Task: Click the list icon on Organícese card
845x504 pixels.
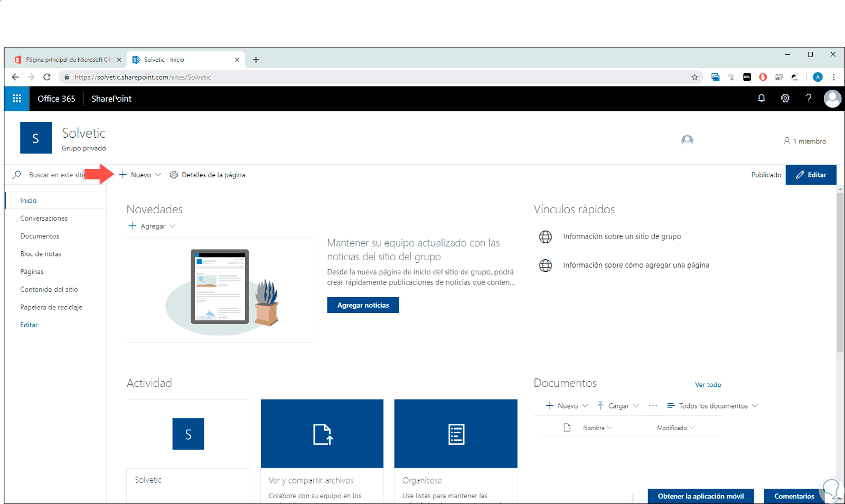Action: pos(456,434)
